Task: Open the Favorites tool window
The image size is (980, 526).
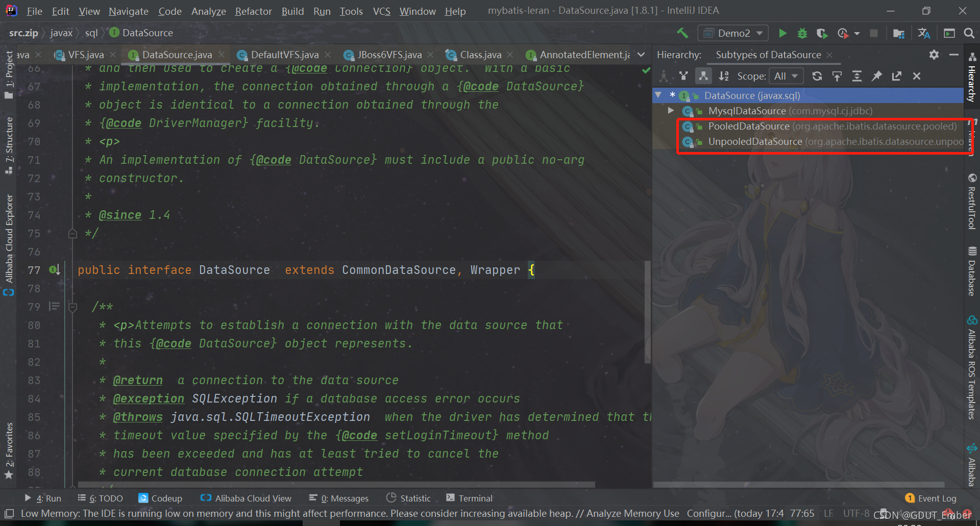Action: pos(9,451)
